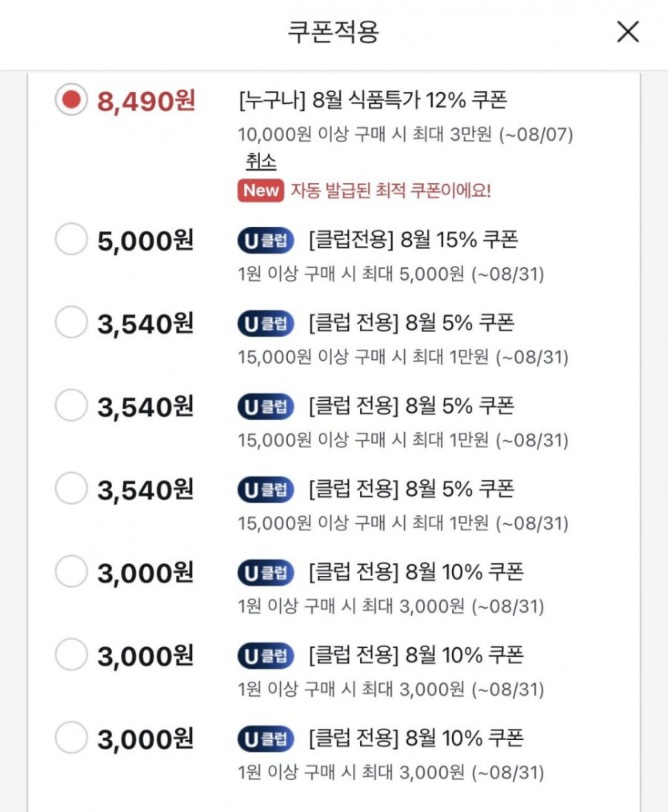Click the red 8,490원 discount amount
Screen dimensions: 668x812
coord(146,102)
